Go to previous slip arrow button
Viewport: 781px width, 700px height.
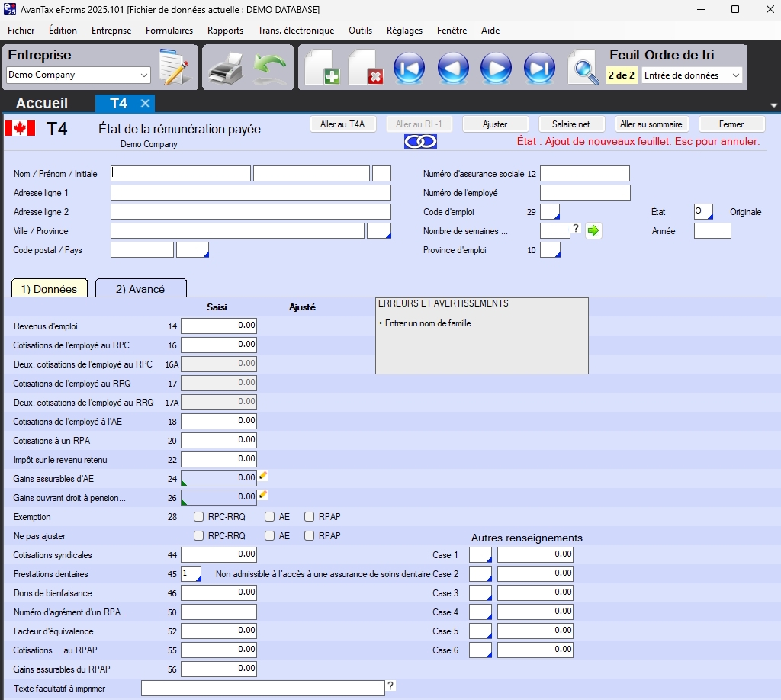point(453,68)
